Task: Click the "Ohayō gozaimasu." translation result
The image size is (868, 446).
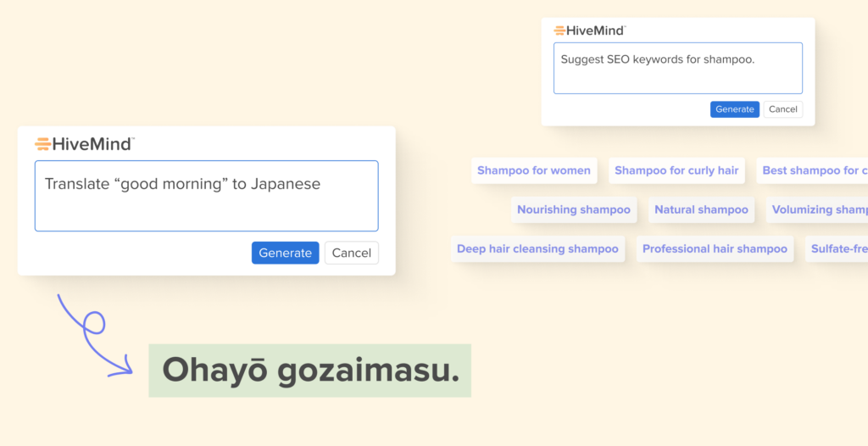Action: (309, 371)
